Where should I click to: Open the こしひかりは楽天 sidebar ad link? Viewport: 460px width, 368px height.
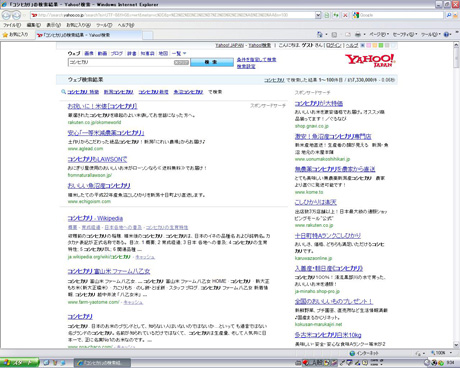point(316,202)
